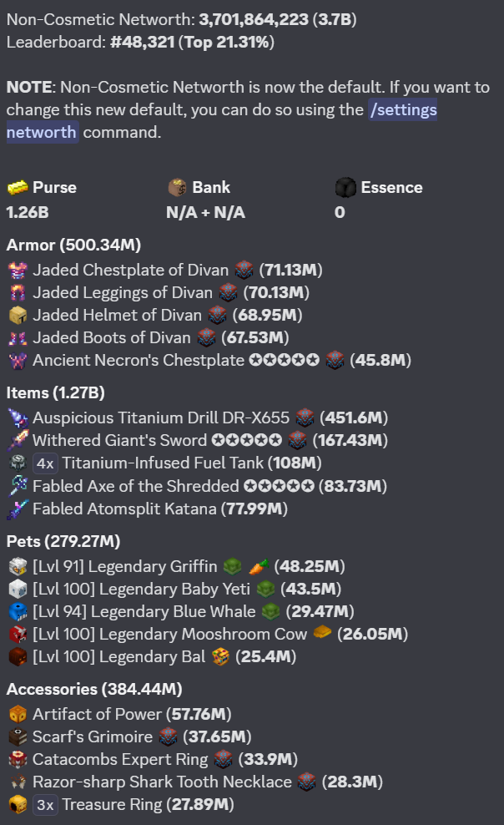Click the 4x quantity badge for Fuel Tank
Screen dimensions: 504x825
click(45, 463)
